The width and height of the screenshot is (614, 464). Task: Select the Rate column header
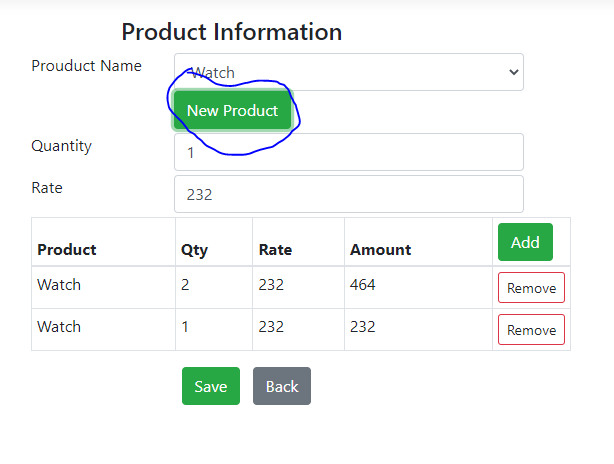[275, 250]
